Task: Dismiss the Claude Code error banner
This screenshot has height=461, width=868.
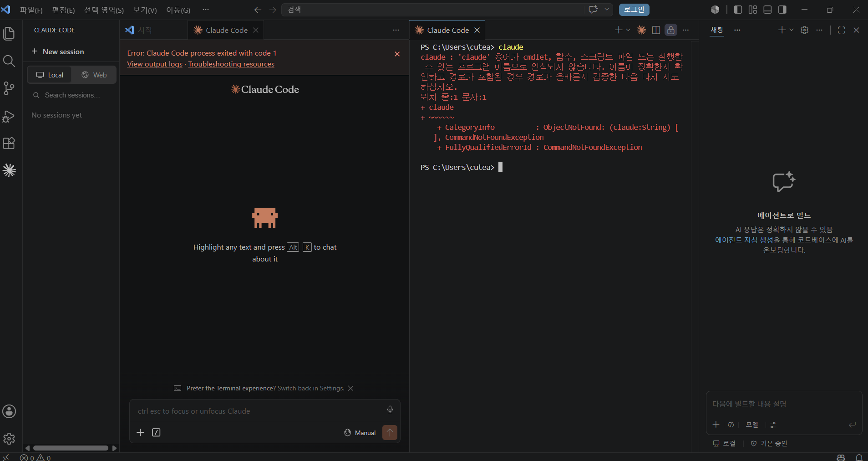Action: [397, 54]
